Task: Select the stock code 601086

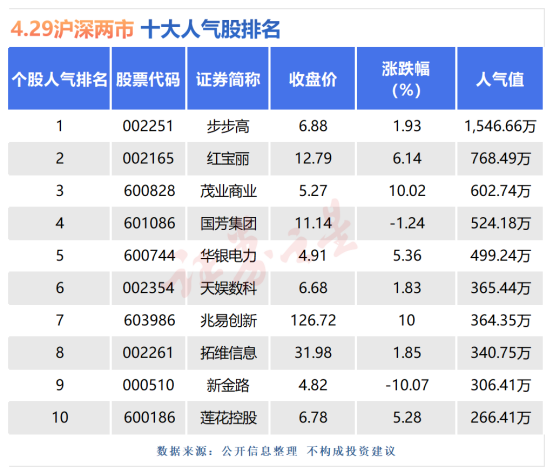Action: pos(150,224)
